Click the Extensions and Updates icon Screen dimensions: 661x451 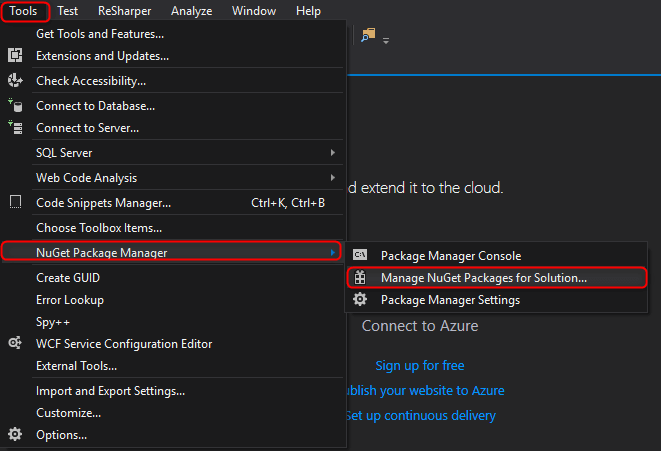[15, 56]
